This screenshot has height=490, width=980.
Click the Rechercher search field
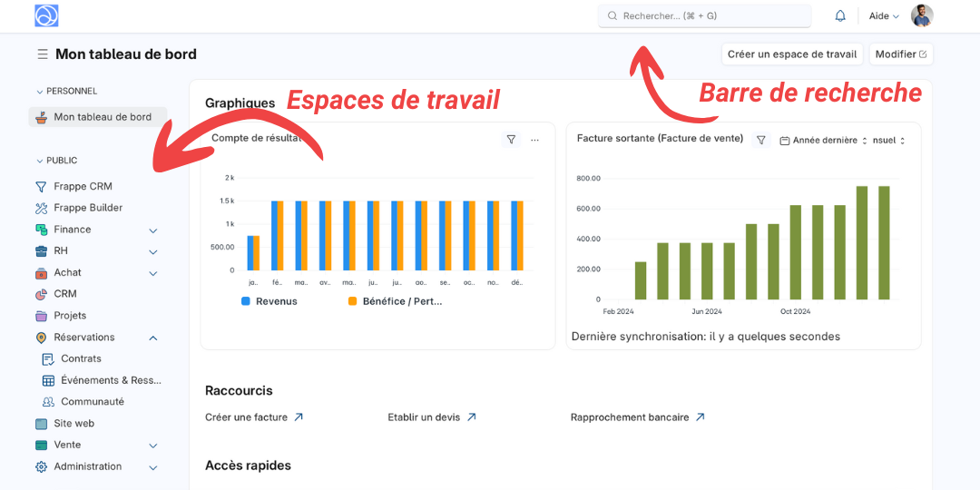pos(704,16)
